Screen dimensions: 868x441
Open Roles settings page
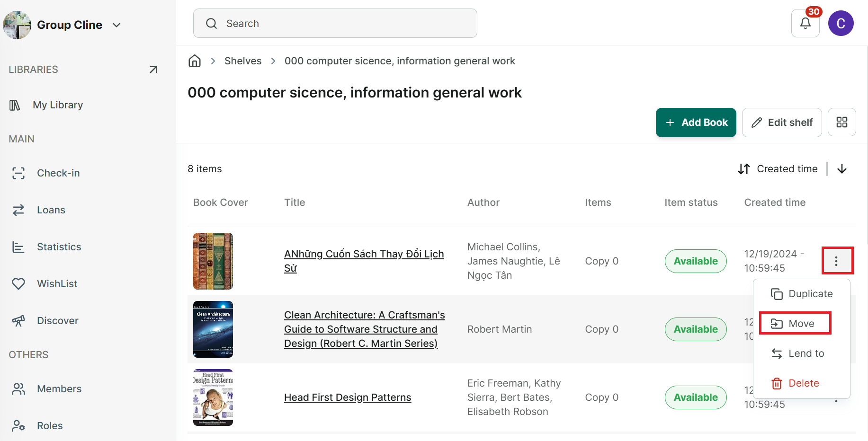click(50, 426)
